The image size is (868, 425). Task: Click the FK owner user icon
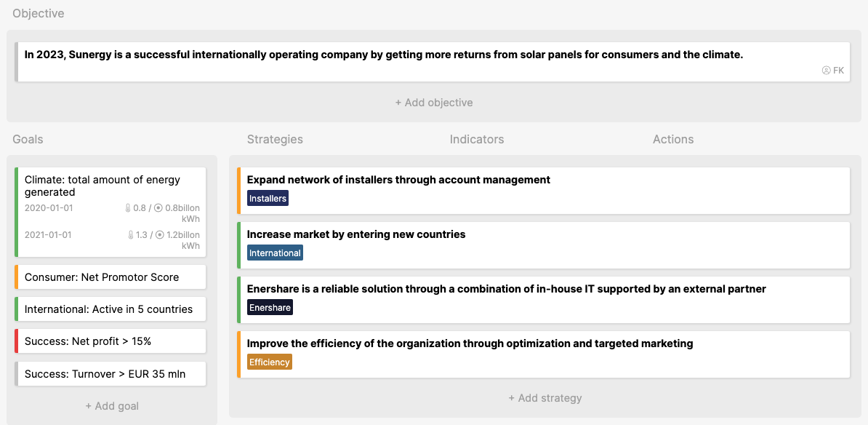coord(827,71)
